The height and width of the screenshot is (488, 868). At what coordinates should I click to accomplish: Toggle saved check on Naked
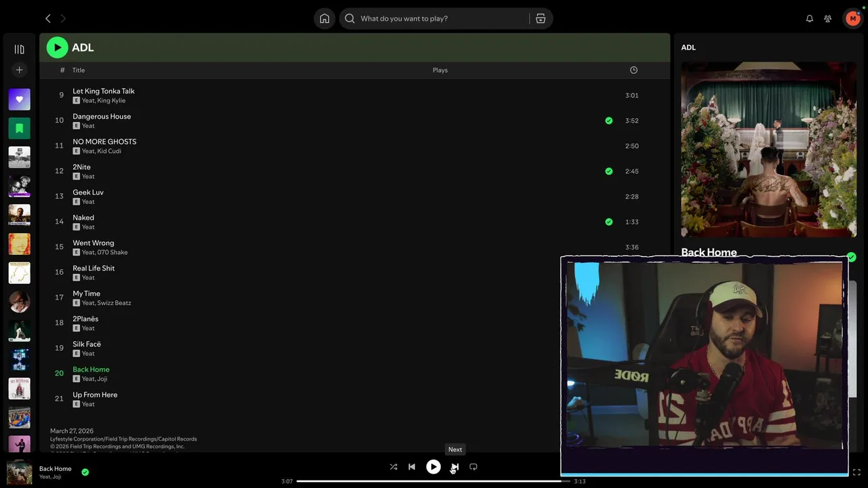[609, 222]
